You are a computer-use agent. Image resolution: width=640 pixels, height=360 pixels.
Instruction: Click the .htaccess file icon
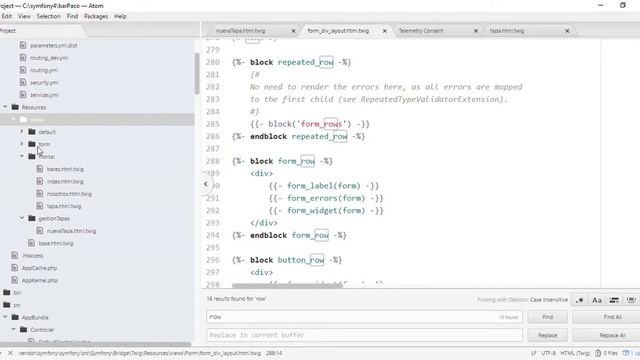tap(15, 255)
